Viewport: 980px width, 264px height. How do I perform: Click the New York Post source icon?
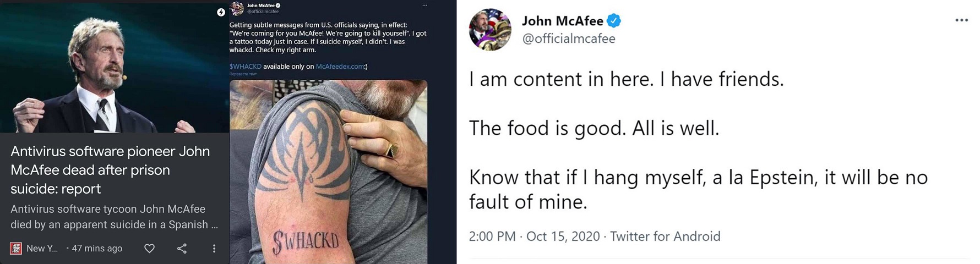point(16,248)
